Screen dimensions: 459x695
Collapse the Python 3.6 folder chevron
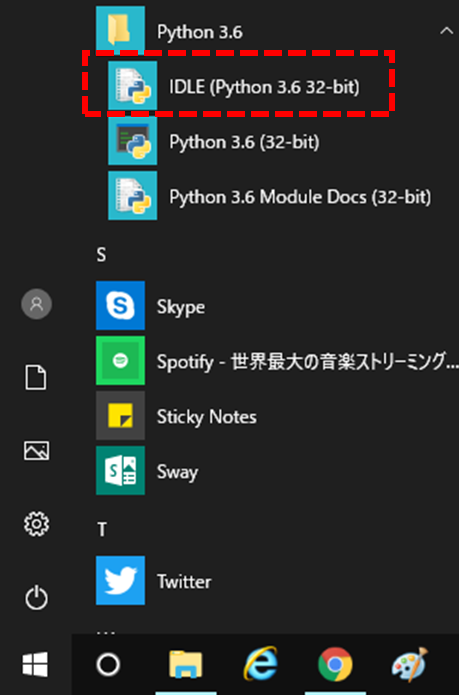pyautogui.click(x=447, y=31)
